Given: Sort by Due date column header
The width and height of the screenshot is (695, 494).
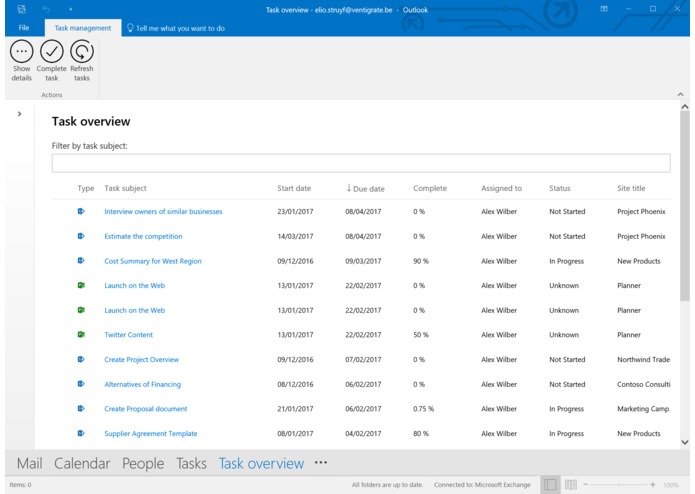Looking at the screenshot, I should point(366,188).
